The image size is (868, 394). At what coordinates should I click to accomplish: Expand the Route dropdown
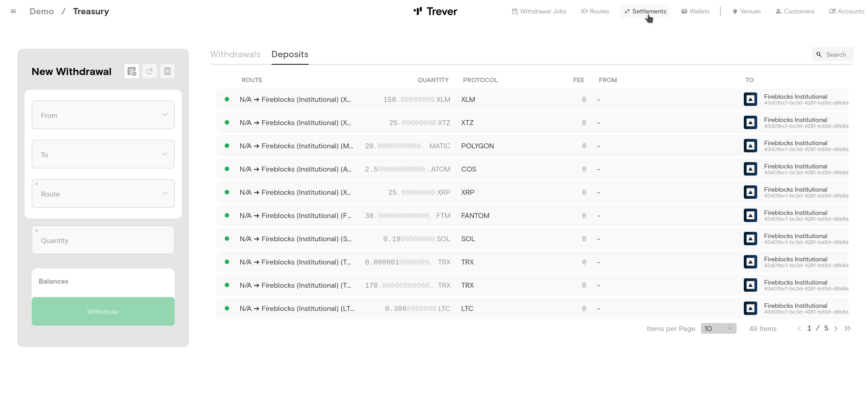(103, 193)
